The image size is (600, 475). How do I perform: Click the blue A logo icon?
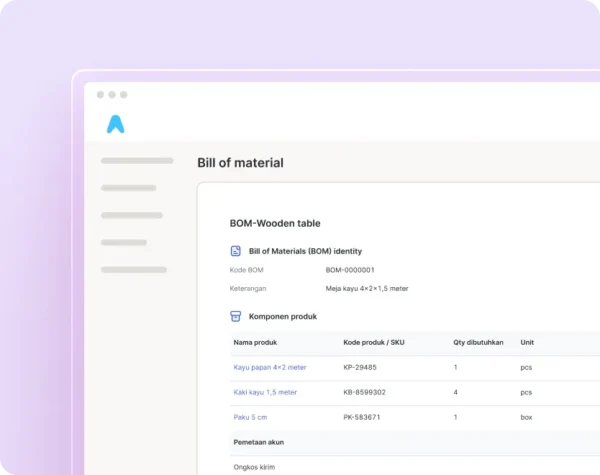click(x=116, y=124)
